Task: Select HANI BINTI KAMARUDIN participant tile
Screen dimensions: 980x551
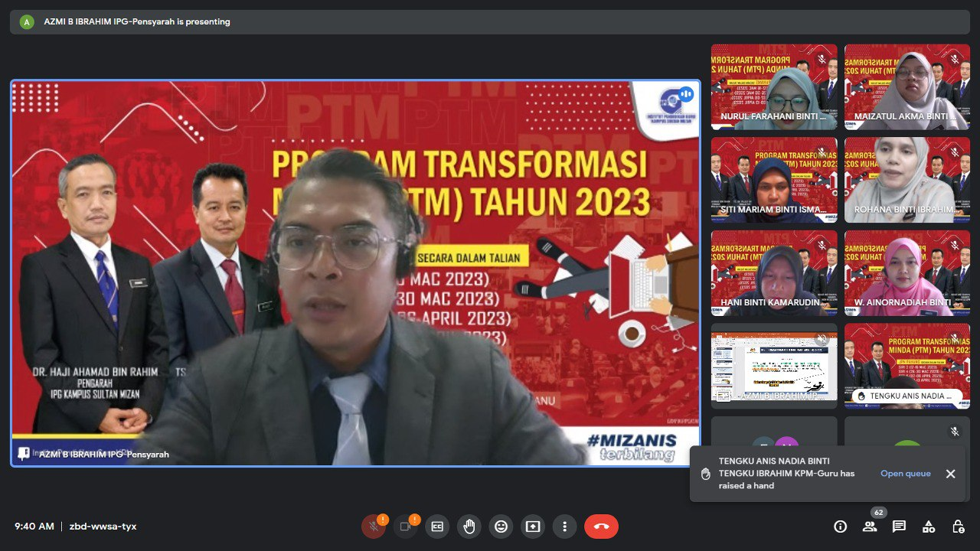Action: point(774,273)
